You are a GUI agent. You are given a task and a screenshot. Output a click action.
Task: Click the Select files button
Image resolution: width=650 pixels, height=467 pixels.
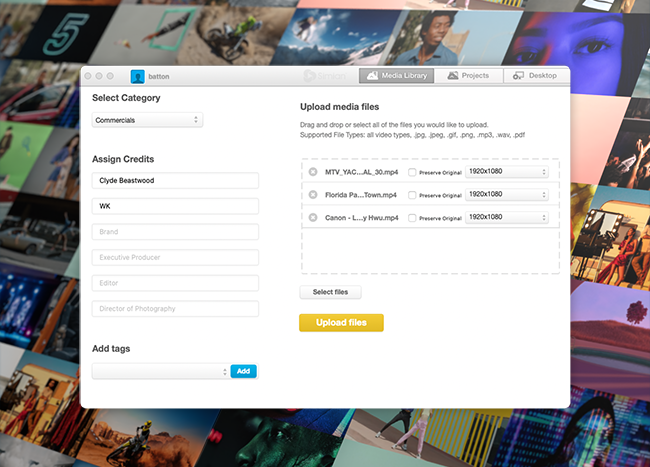(330, 292)
